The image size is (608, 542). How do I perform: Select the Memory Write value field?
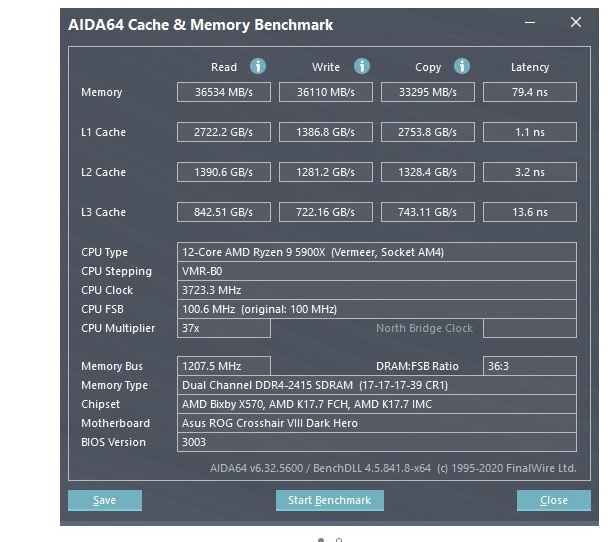pyautogui.click(x=326, y=92)
